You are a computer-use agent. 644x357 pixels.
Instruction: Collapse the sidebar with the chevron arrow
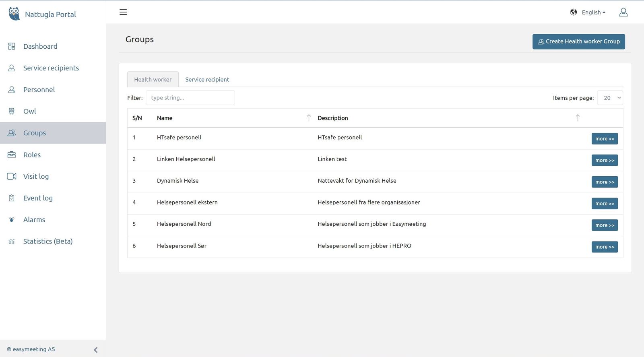[x=95, y=350]
